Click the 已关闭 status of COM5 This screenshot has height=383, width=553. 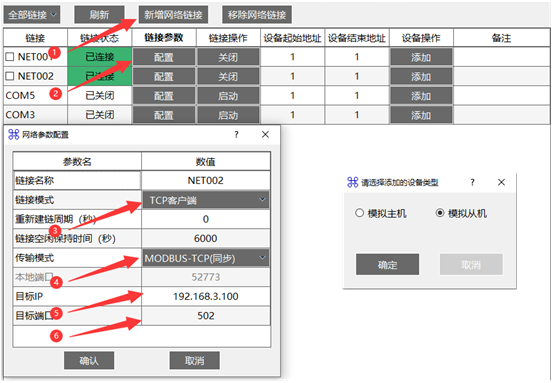tap(100, 96)
